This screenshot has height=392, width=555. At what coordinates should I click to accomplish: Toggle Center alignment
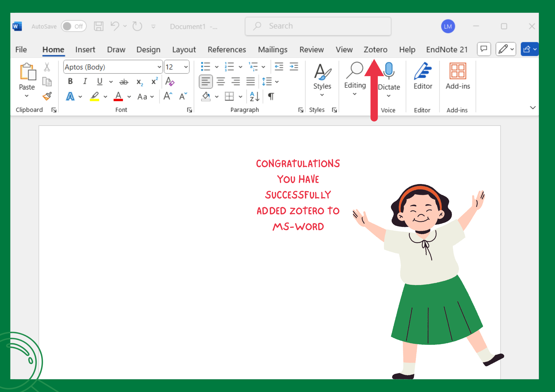(x=221, y=81)
